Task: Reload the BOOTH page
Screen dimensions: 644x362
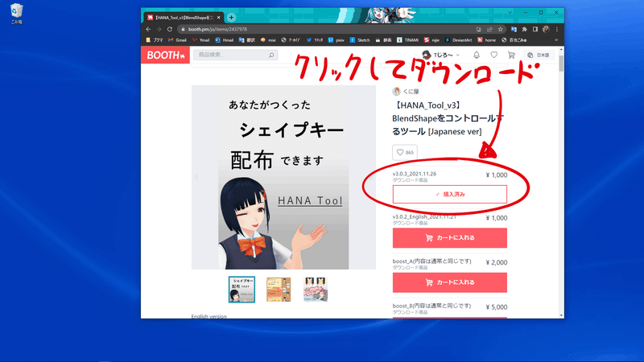Action: [x=170, y=29]
